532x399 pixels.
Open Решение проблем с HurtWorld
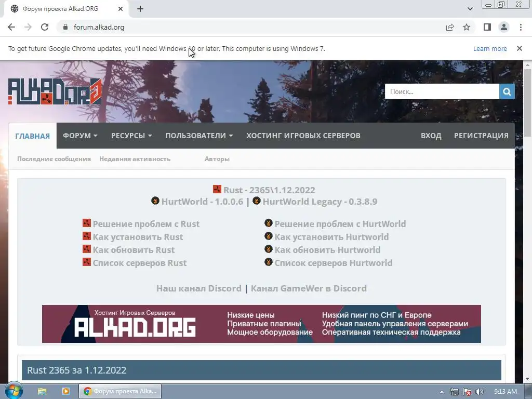(x=340, y=224)
